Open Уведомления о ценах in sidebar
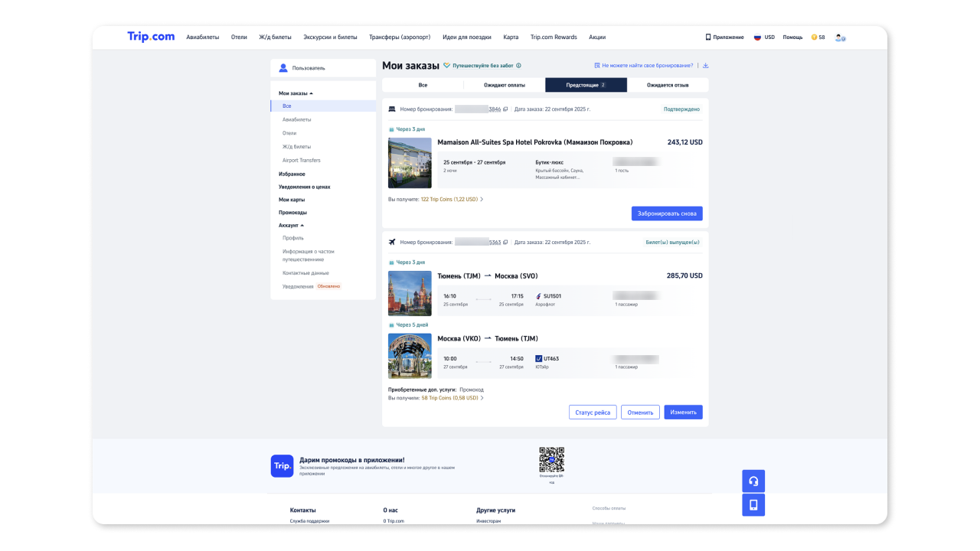The width and height of the screenshot is (980, 551). [305, 187]
